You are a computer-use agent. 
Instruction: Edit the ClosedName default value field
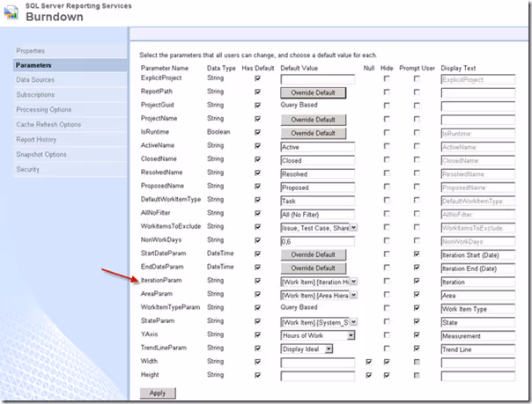tap(318, 161)
